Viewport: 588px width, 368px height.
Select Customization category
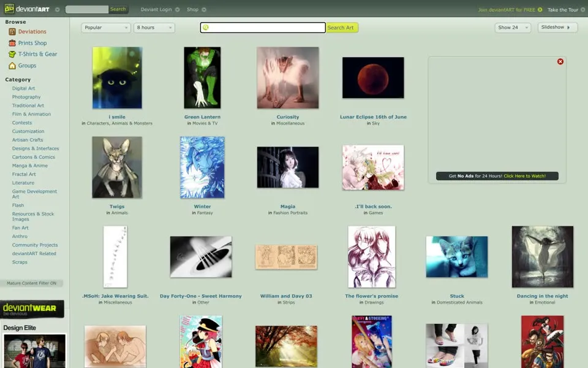point(28,131)
